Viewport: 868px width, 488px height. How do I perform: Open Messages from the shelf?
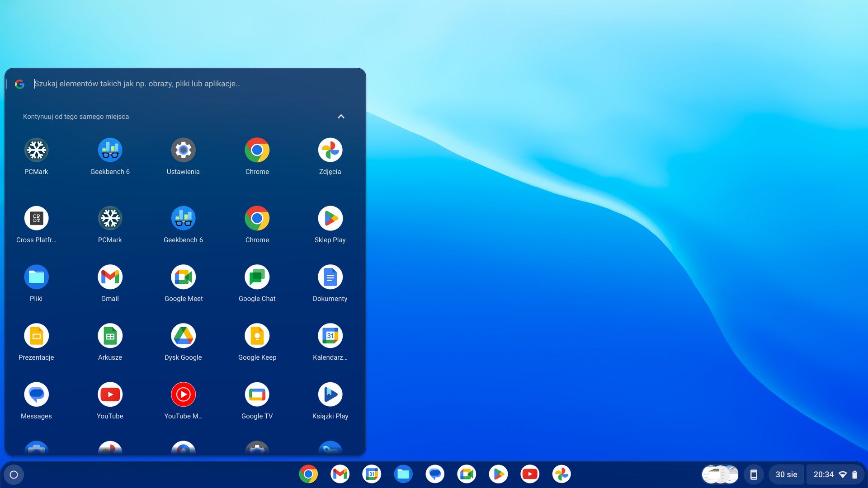pos(435,474)
